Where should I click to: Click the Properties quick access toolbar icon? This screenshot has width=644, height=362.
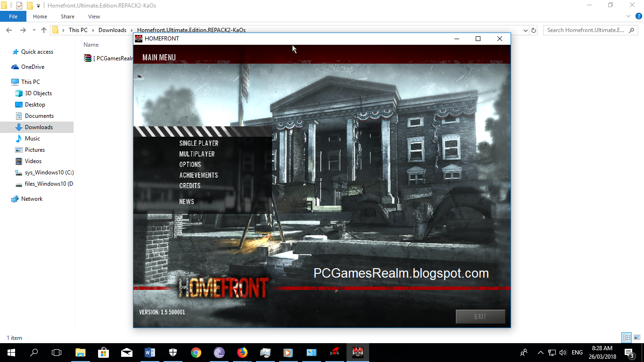tap(19, 6)
